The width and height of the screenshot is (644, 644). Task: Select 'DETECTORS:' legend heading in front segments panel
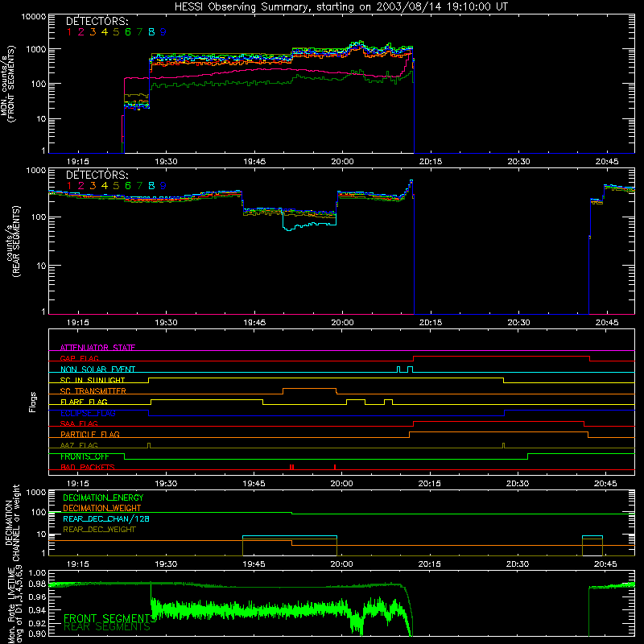click(97, 21)
